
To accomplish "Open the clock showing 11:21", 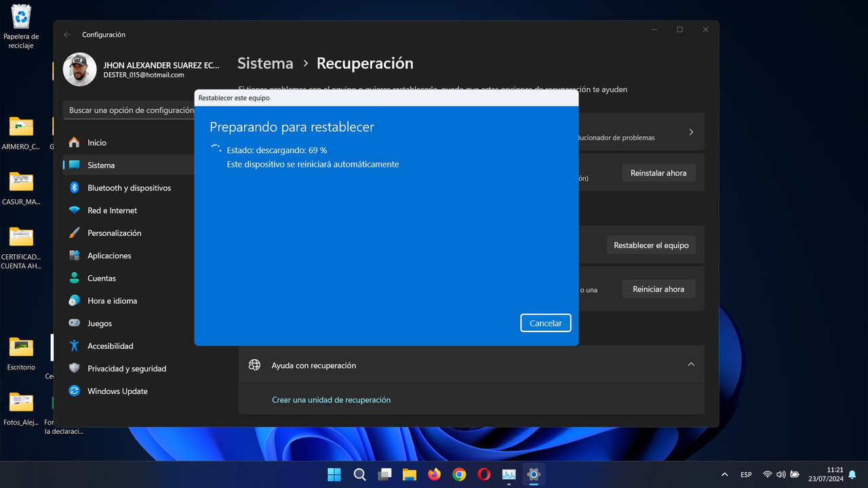I will click(x=826, y=474).
